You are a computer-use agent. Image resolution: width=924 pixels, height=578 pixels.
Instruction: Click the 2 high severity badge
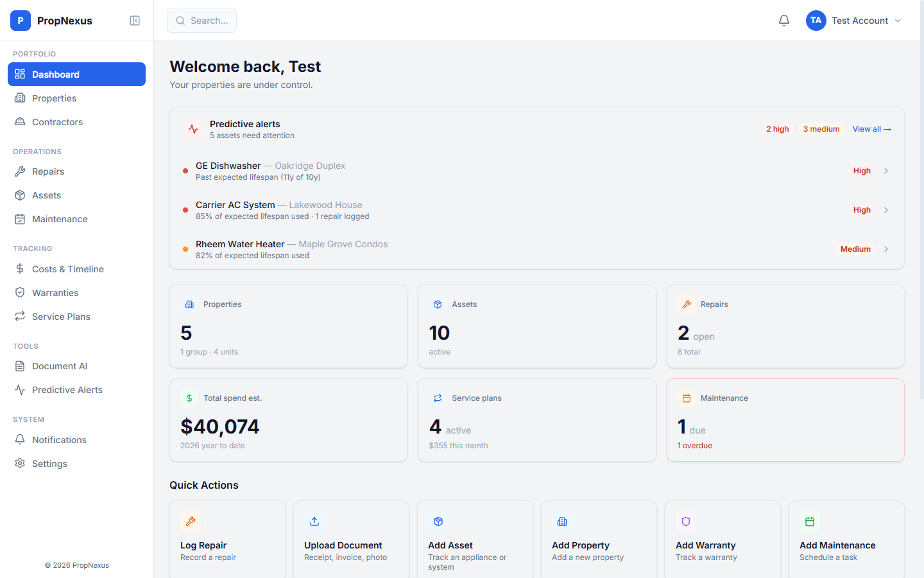point(778,128)
